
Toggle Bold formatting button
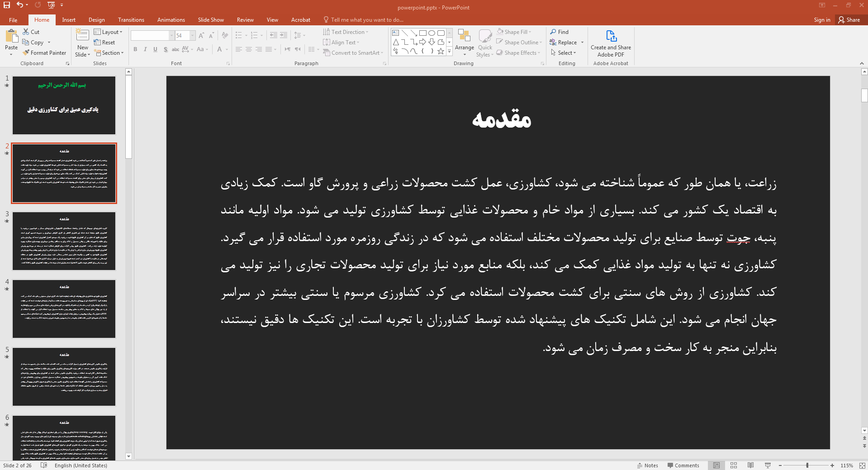pos(135,49)
